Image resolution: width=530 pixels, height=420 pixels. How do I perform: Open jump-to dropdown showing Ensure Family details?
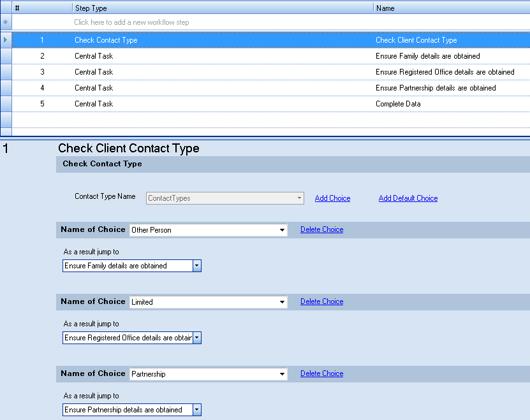click(x=197, y=266)
